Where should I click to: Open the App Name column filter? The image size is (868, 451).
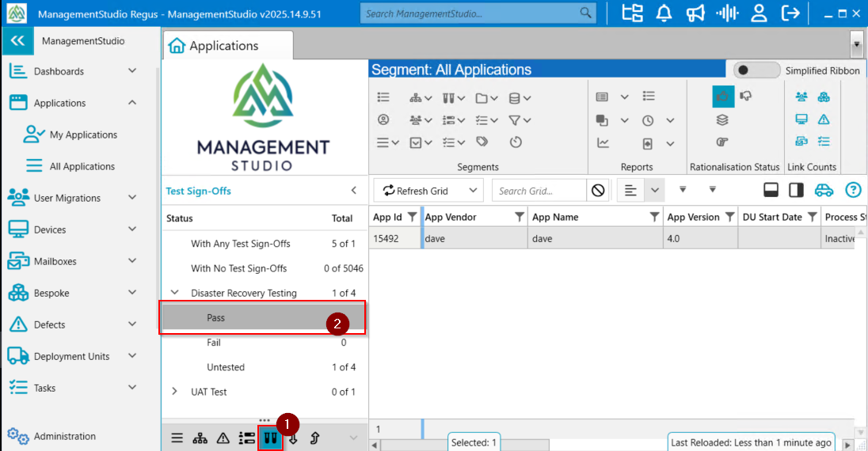654,217
